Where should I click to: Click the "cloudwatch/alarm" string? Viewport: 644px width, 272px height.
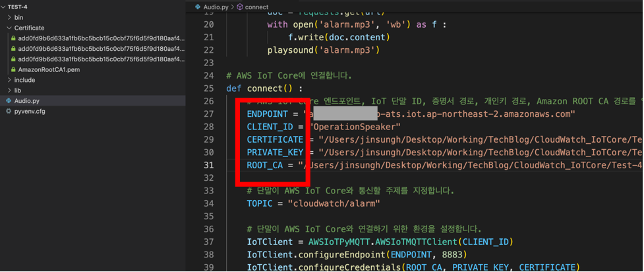333,203
